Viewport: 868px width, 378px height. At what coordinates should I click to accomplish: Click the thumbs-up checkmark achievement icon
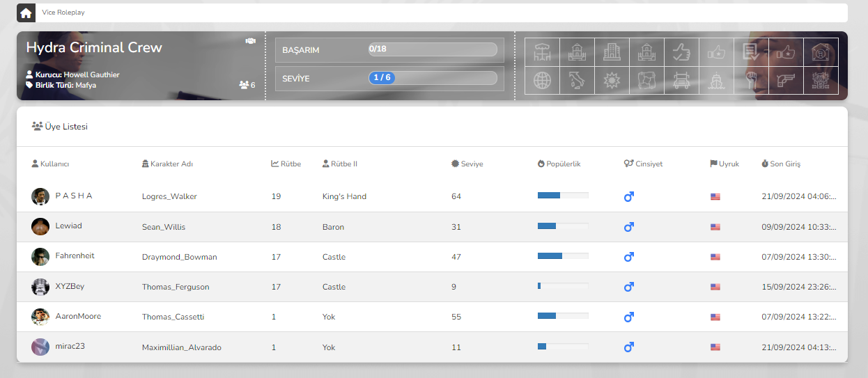pos(681,52)
